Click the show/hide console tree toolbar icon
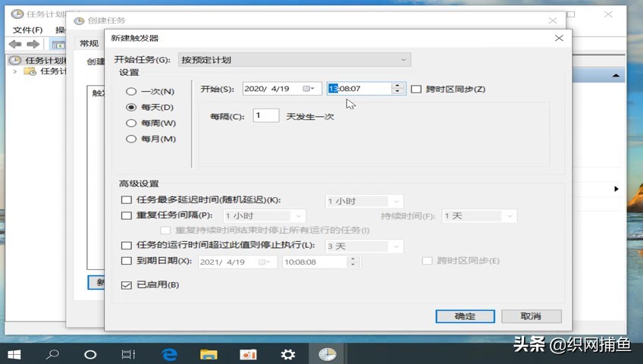The height and width of the screenshot is (364, 643). [58, 44]
